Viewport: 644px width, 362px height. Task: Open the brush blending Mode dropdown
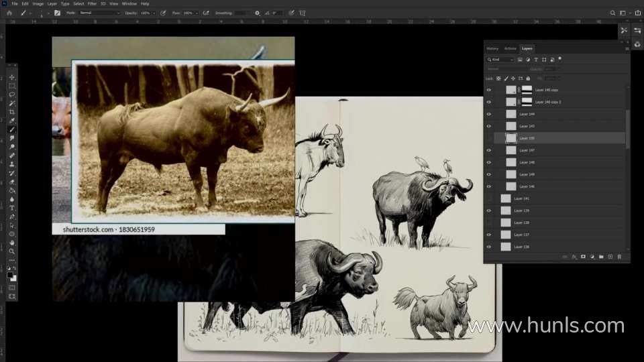pyautogui.click(x=99, y=13)
